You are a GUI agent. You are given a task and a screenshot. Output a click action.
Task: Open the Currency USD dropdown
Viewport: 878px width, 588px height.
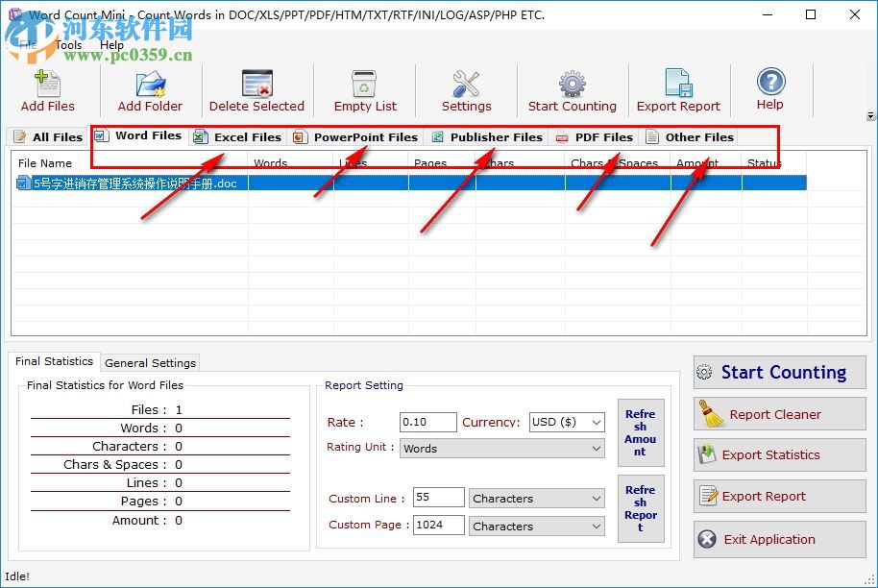[567, 422]
